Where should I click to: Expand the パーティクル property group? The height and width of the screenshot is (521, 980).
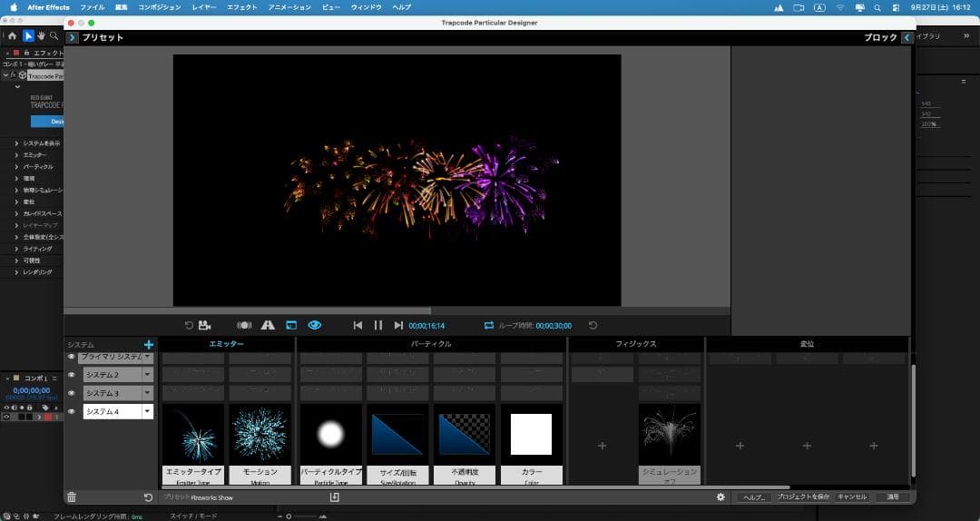click(16, 167)
